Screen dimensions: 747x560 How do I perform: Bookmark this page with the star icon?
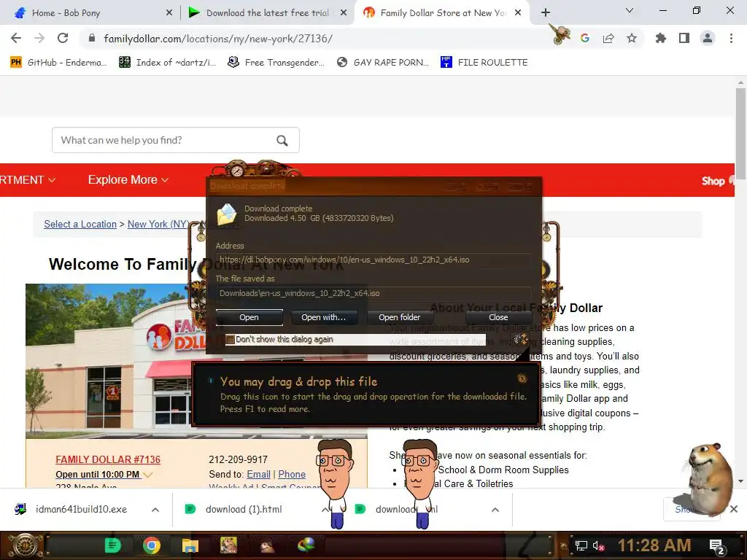tap(632, 38)
